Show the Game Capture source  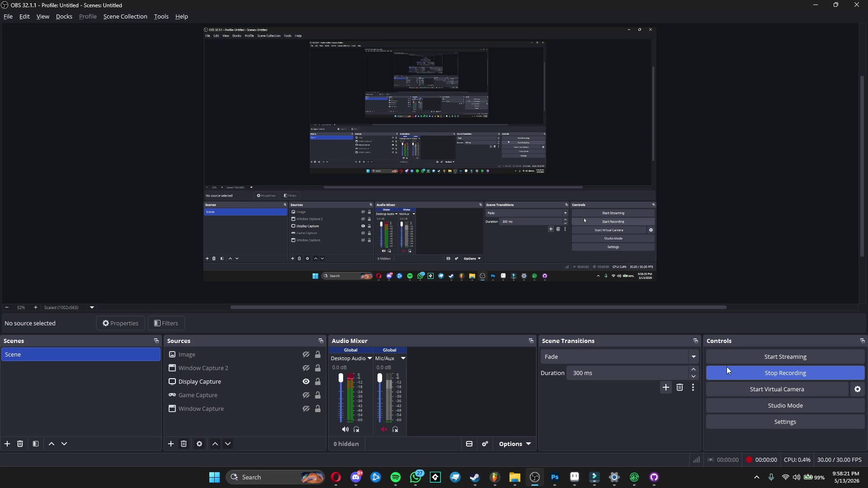point(306,395)
